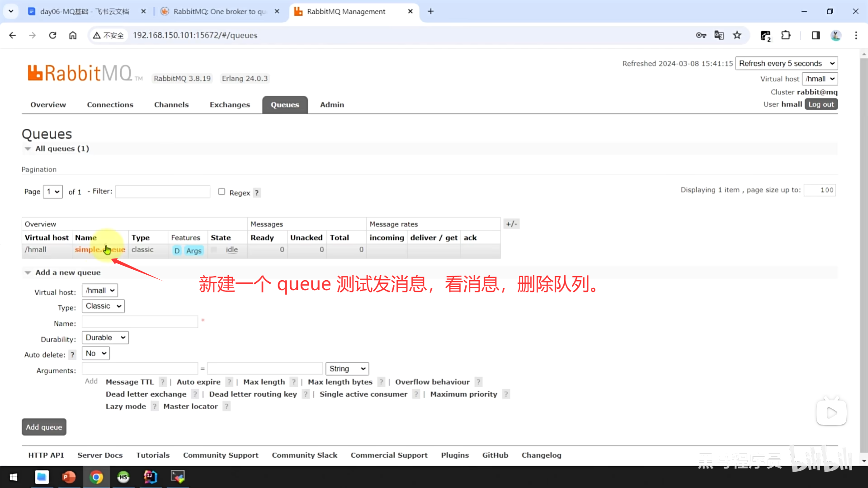
Task: Click the Message TTL help question mark
Action: 163,382
